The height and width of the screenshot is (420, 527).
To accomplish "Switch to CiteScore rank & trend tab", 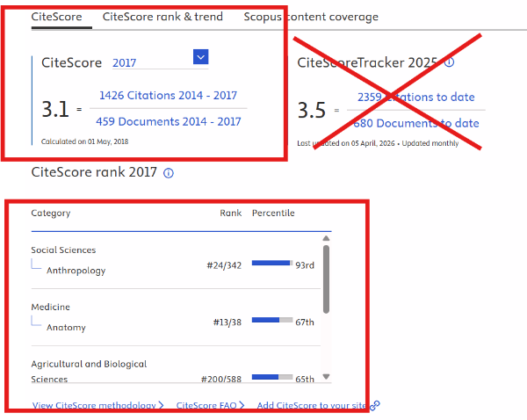I will coord(162,17).
